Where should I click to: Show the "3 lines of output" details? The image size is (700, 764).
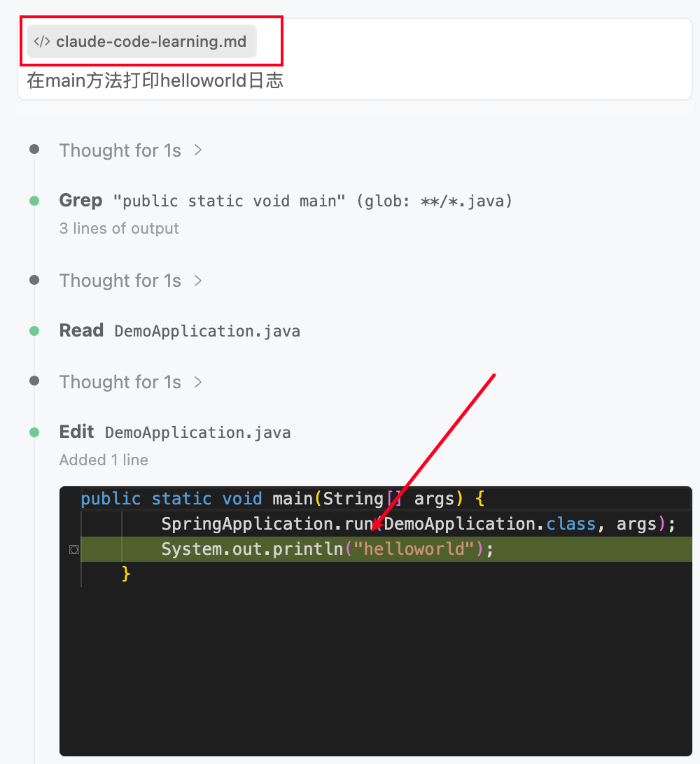(119, 229)
